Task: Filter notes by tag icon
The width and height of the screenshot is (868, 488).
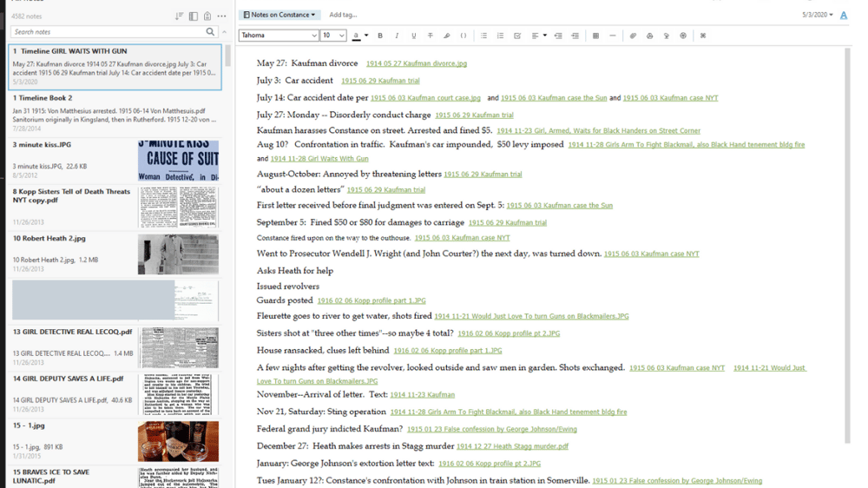Action: coord(207,16)
